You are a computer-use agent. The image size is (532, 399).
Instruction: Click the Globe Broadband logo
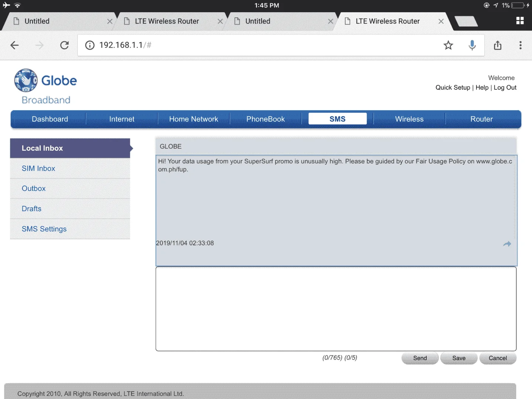[45, 87]
